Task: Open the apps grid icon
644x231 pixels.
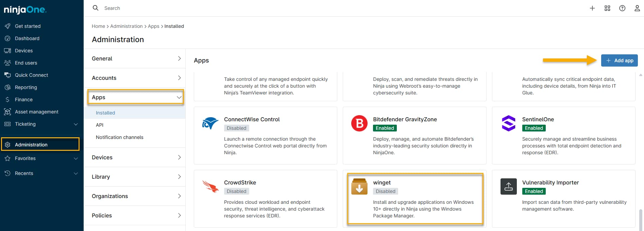Action: point(607,8)
